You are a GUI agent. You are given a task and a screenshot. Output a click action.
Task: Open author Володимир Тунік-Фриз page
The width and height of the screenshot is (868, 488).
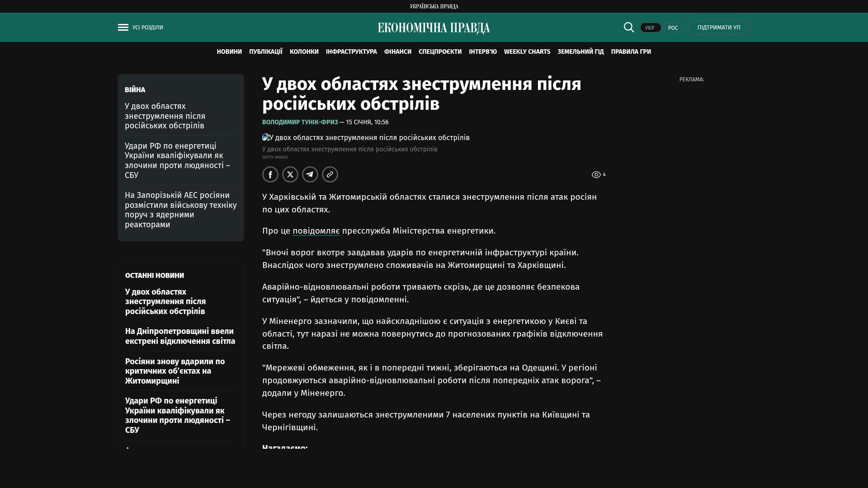point(300,122)
